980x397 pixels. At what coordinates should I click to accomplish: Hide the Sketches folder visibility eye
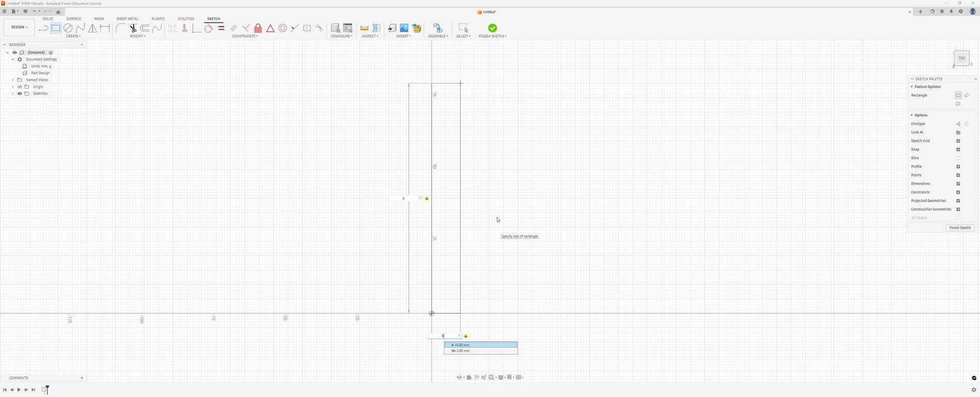point(20,94)
